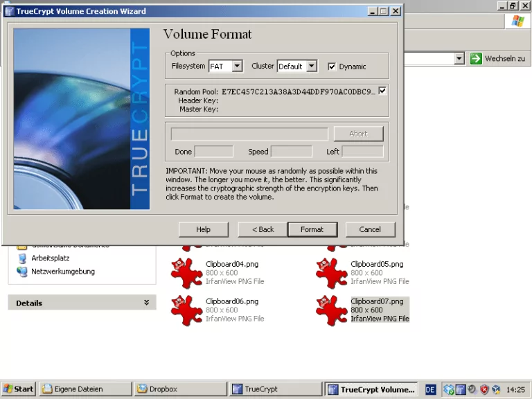Toggle the Dynamic checkbox
Viewport: 532px width, 399px height.
(332, 66)
